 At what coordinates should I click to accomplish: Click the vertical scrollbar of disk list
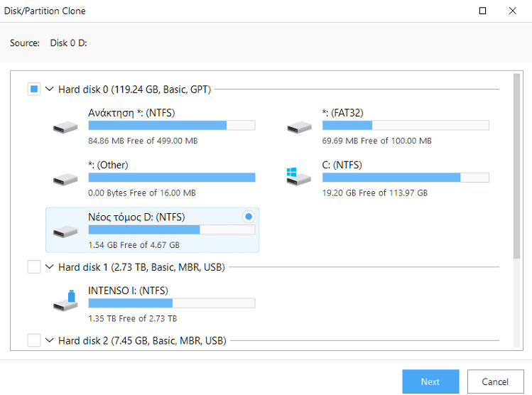[516, 210]
